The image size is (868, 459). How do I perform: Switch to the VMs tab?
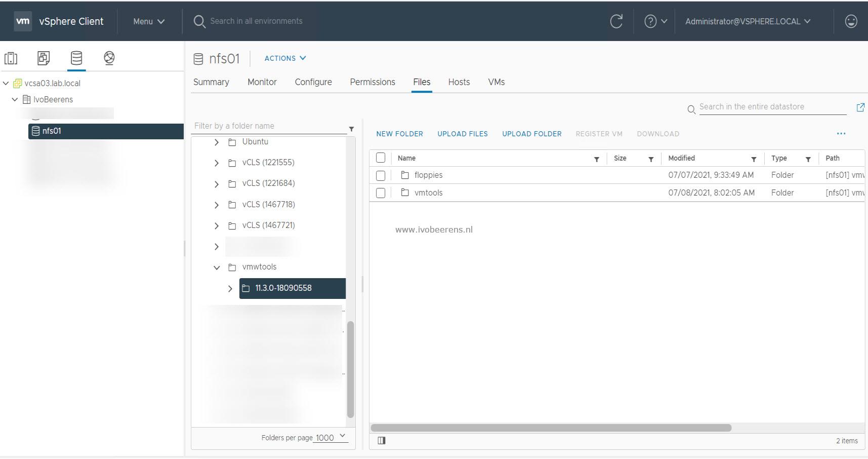[497, 82]
